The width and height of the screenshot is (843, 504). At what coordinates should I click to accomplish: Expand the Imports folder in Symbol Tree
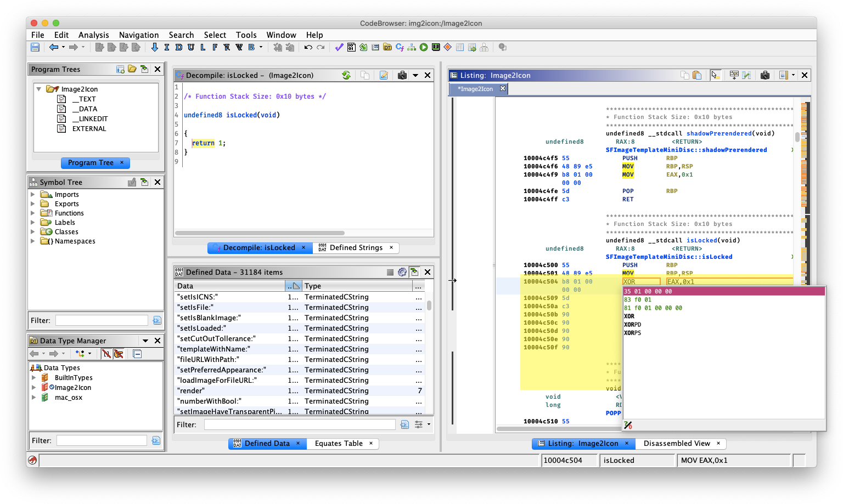tap(33, 195)
